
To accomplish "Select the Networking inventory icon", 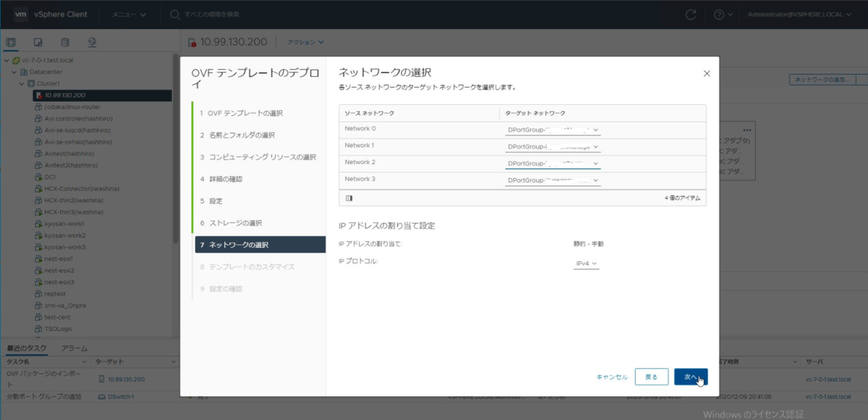I will pyautogui.click(x=92, y=42).
